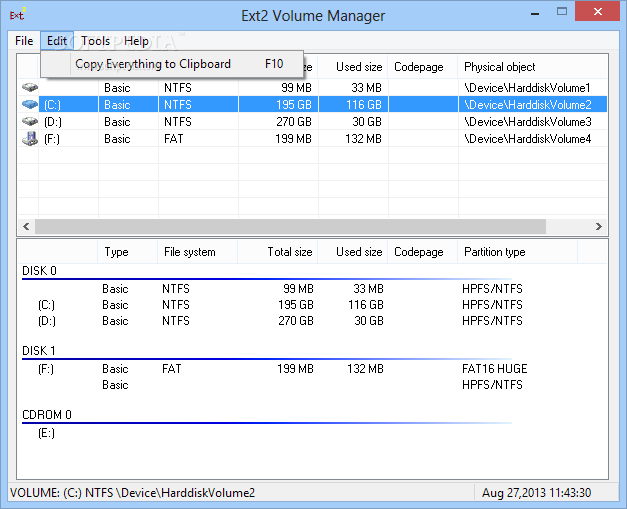Viewport: 627px width, 509px height.
Task: Select \Device\HarddiskVolume4 cell
Action: [x=527, y=139]
